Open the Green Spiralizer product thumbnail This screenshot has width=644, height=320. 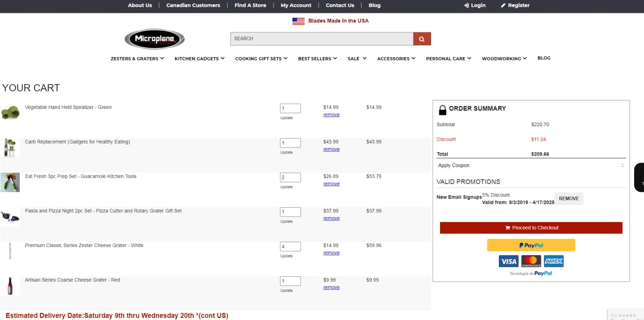pos(10,112)
